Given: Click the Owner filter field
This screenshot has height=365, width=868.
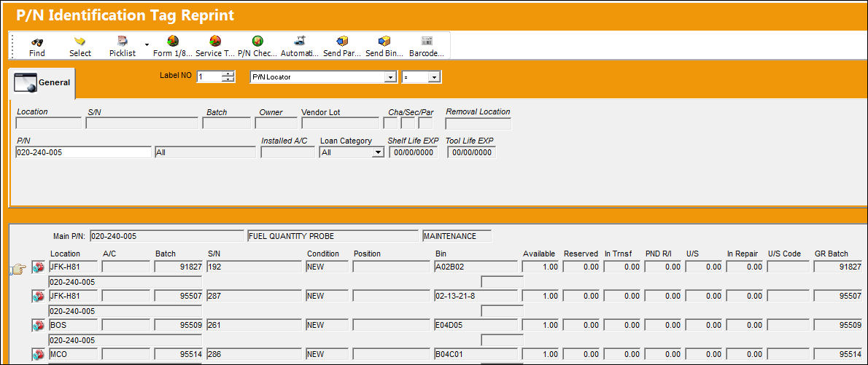Looking at the screenshot, I should click(x=276, y=123).
